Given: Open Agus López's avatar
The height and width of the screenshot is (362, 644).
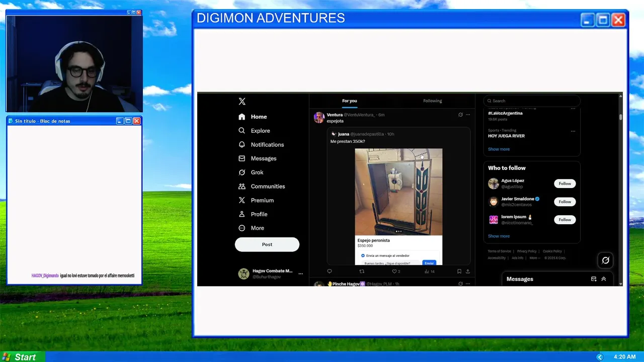Looking at the screenshot, I should [x=493, y=184].
